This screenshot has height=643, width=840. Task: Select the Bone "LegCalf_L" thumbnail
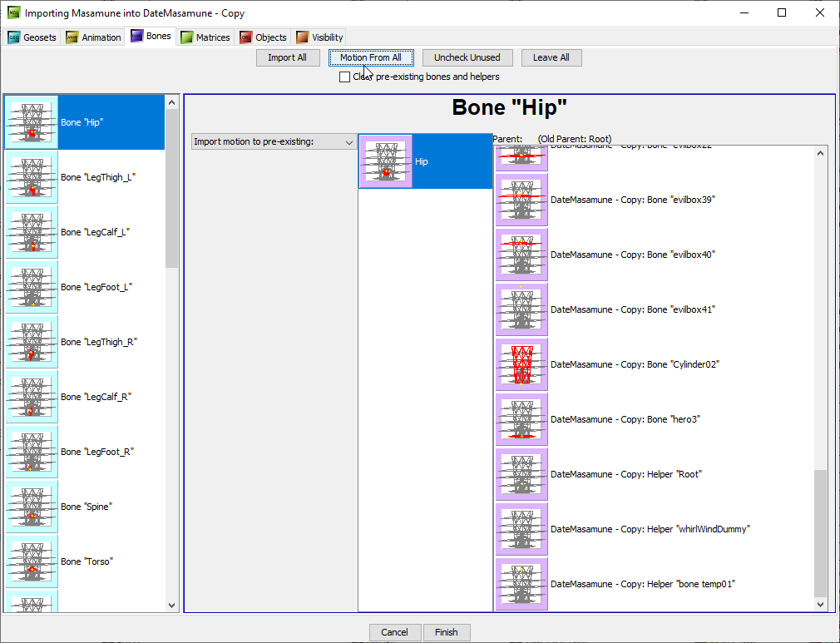32,232
